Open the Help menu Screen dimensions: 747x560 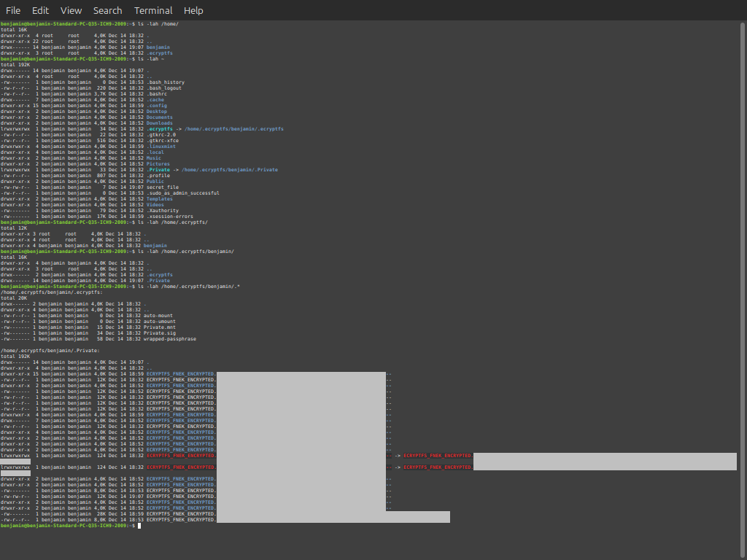click(x=193, y=10)
